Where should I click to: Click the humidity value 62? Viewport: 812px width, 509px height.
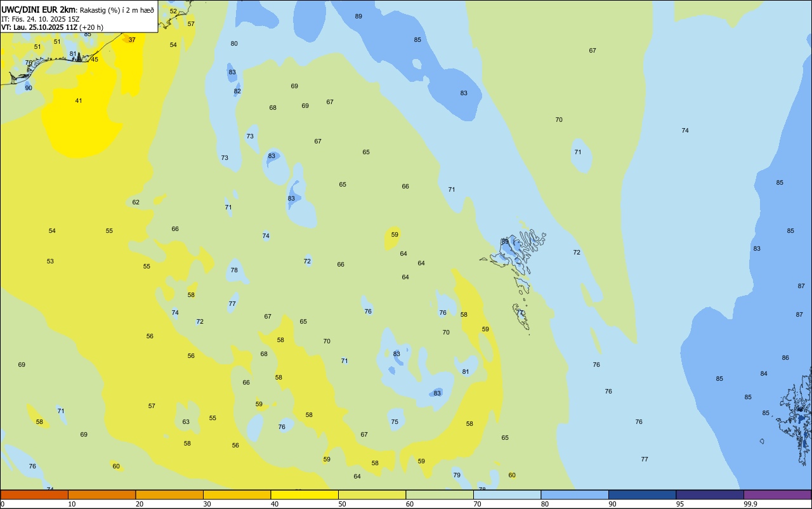[x=136, y=202]
